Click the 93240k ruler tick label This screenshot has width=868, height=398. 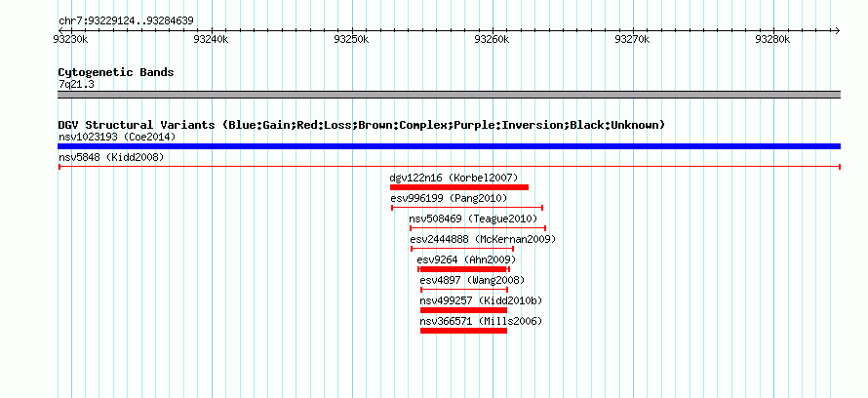coord(211,39)
